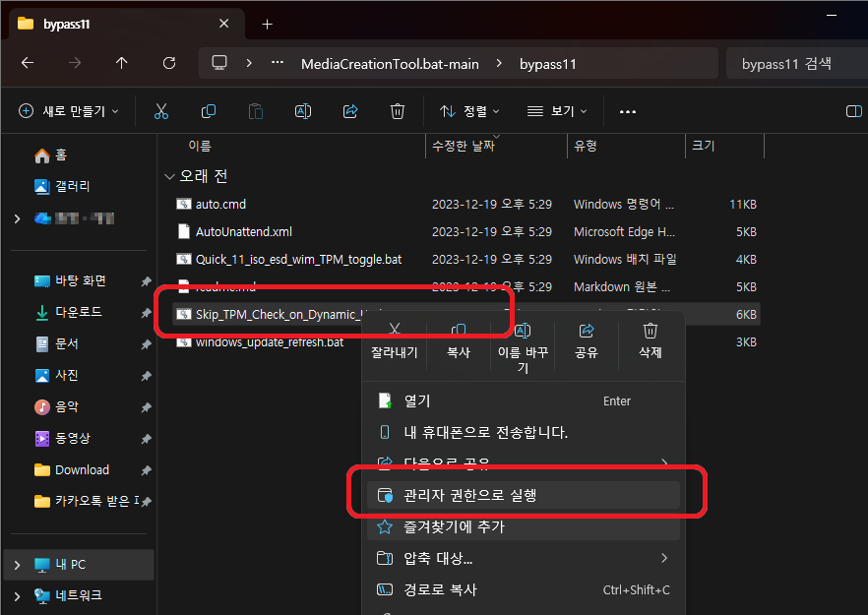Choose 내 휴대폰으로 전송합니다 menu item
868x615 pixels.
[x=524, y=432]
